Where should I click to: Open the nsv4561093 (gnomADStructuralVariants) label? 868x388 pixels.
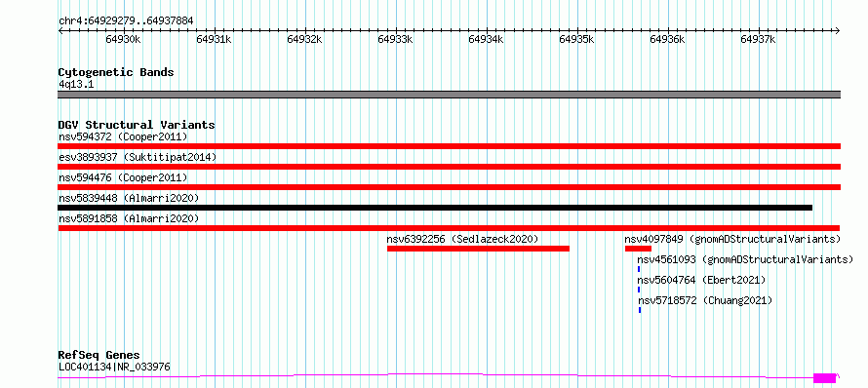(745, 259)
